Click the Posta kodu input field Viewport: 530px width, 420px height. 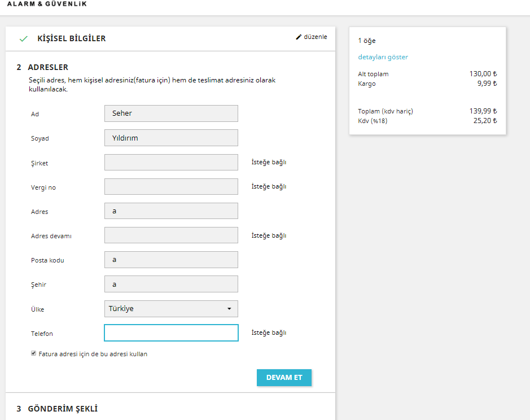tap(171, 260)
